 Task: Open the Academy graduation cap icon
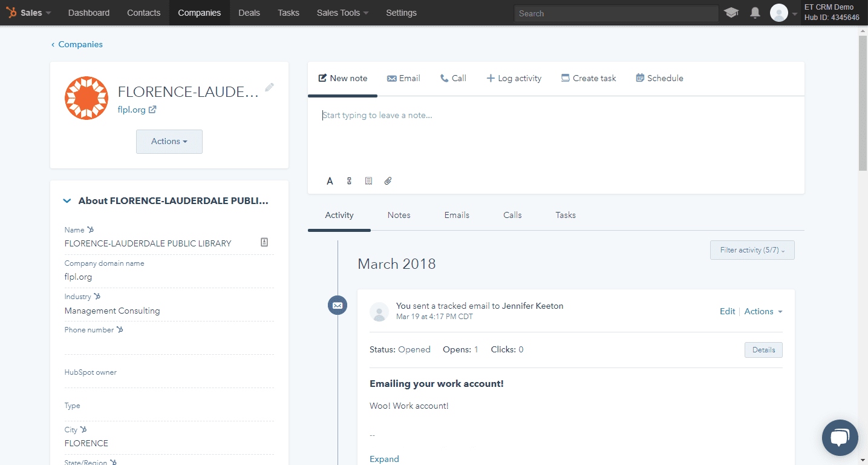click(x=731, y=13)
